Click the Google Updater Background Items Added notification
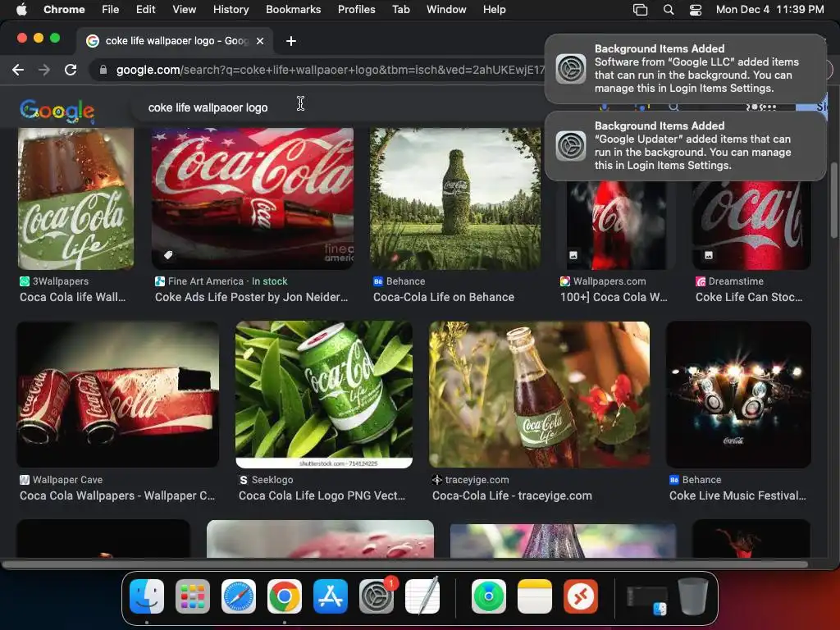The width and height of the screenshot is (840, 630). tap(686, 146)
